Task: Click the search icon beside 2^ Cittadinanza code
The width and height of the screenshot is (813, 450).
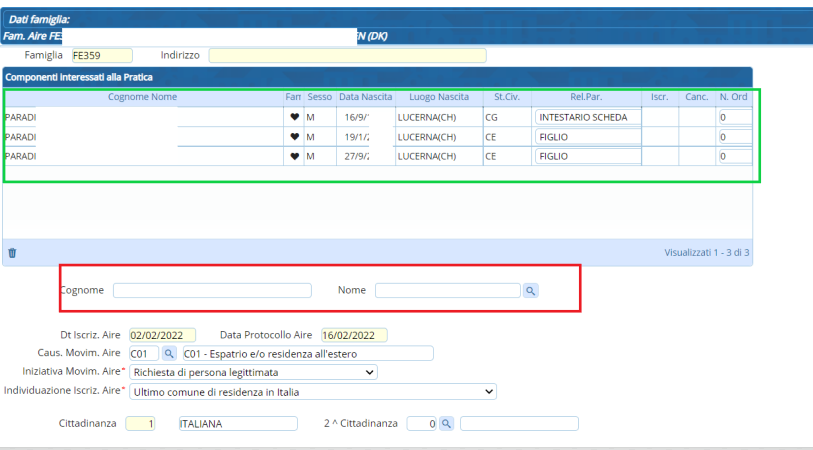Action: click(x=447, y=424)
